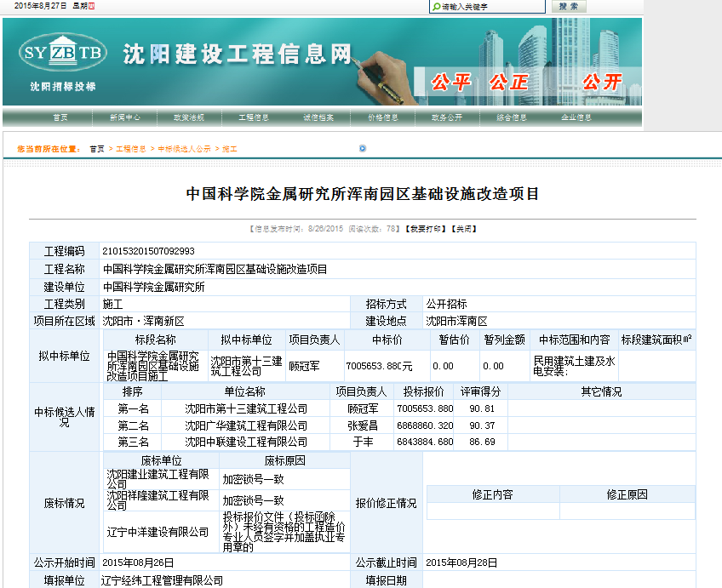Click the 工程信息 breadcrumb link
This screenshot has height=588, width=722.
point(130,149)
